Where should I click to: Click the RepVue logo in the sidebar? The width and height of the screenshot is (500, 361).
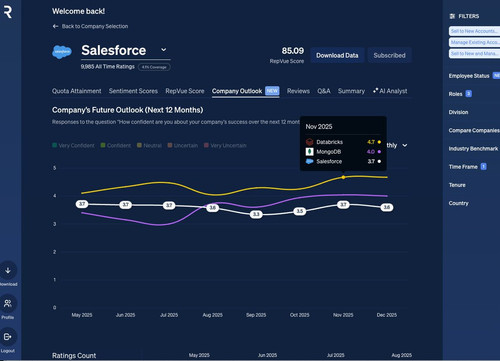pyautogui.click(x=8, y=12)
